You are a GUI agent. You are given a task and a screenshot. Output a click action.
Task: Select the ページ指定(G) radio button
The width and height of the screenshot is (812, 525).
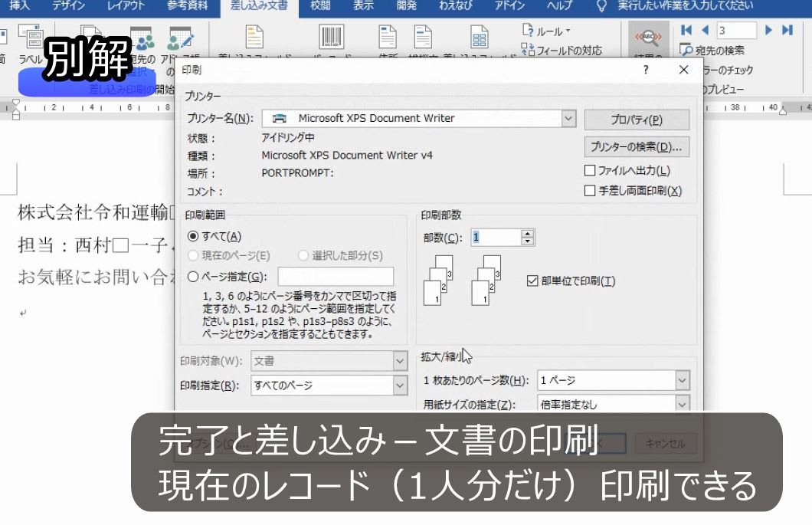193,277
